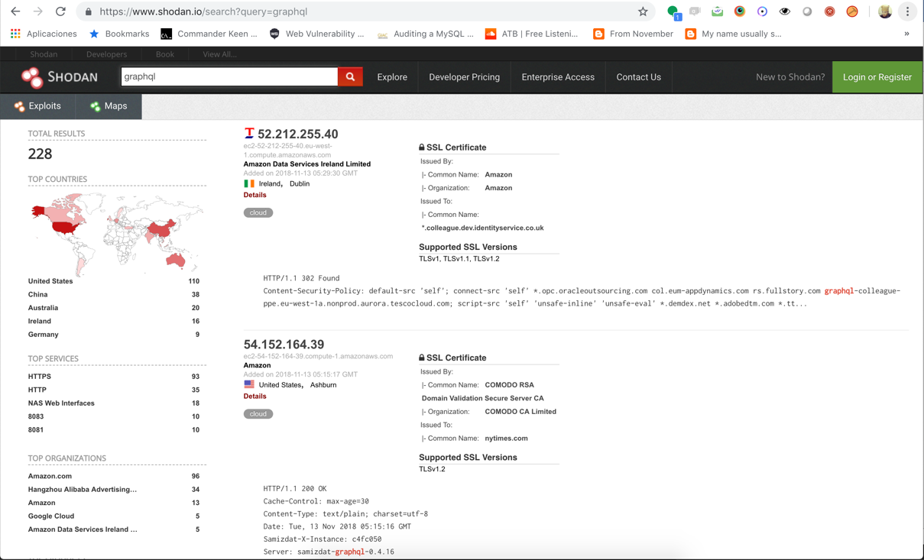
Task: Open result IP 54.152.164.39
Action: (x=284, y=345)
